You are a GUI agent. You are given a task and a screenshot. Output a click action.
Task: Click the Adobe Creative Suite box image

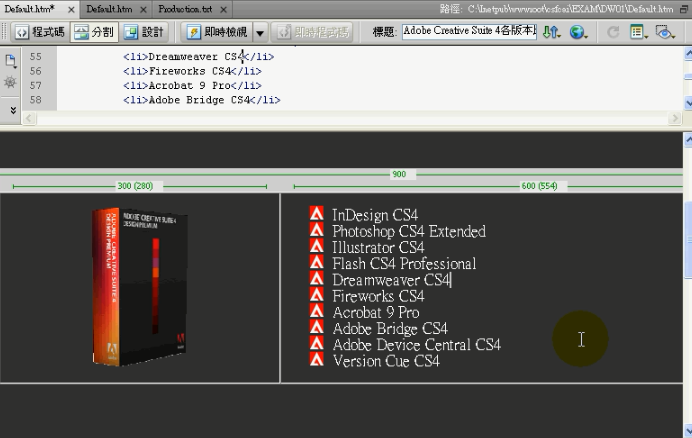[139, 287]
